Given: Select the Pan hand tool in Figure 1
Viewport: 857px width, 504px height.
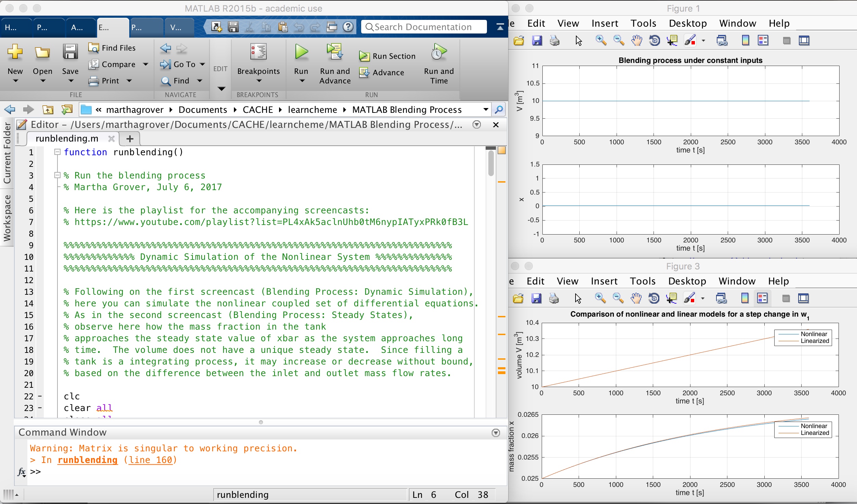Looking at the screenshot, I should (x=636, y=41).
